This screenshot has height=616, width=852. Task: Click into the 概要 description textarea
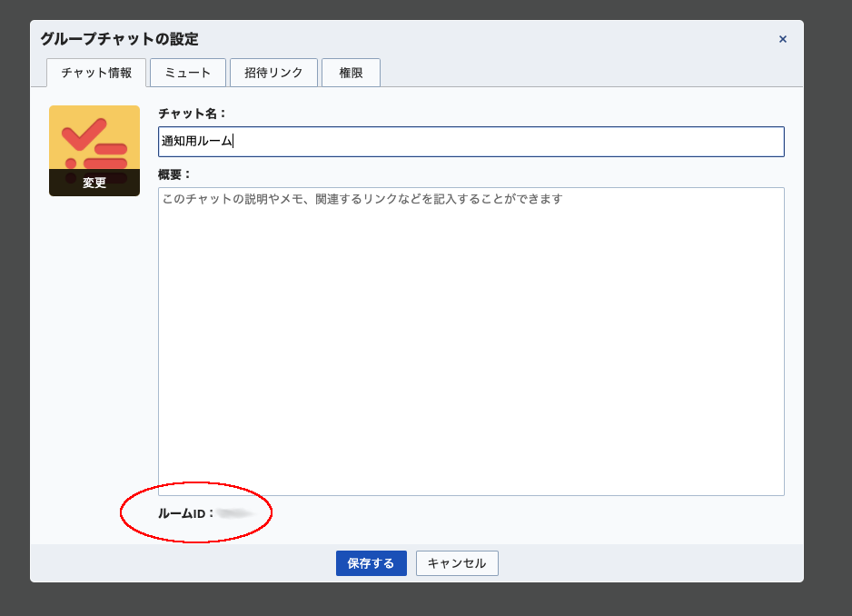click(x=471, y=342)
